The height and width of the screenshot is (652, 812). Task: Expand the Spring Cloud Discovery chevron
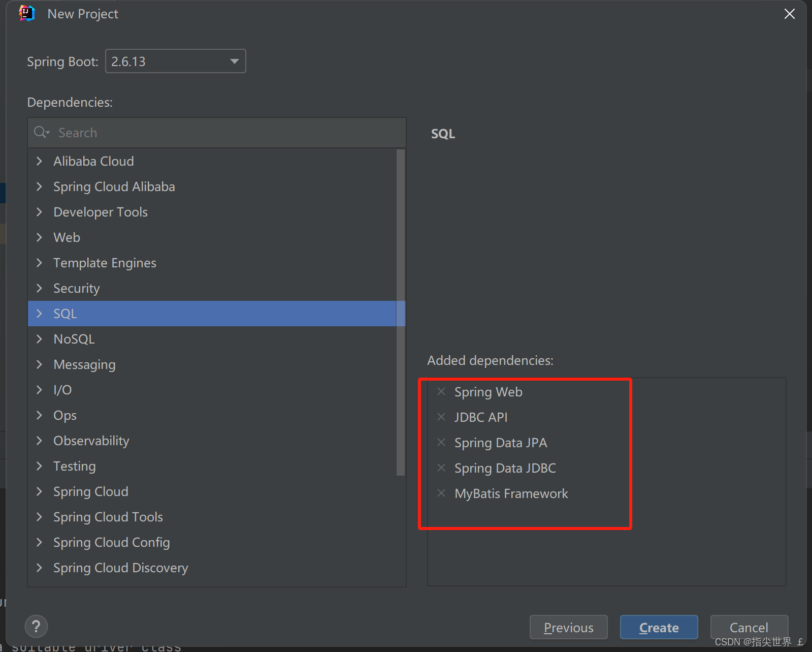coord(39,568)
